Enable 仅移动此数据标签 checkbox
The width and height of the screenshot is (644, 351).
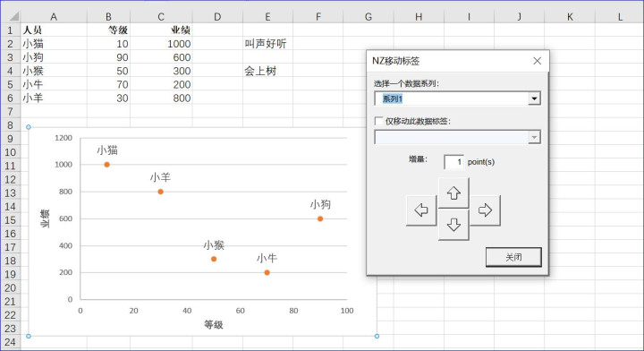point(378,121)
